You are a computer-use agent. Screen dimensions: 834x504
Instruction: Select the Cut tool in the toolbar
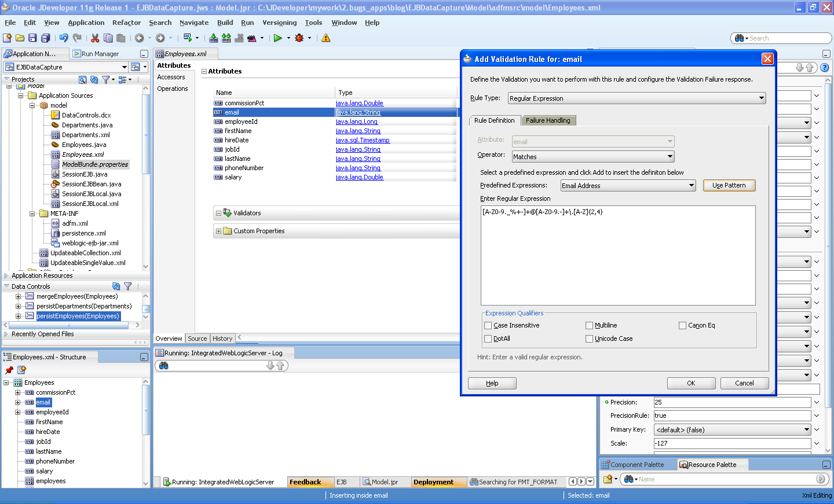[x=94, y=39]
